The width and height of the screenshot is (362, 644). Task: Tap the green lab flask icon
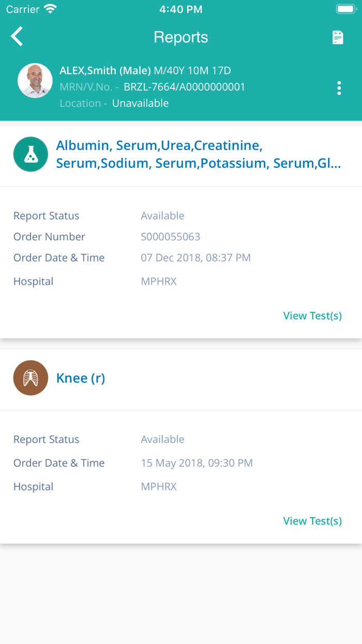click(x=31, y=154)
